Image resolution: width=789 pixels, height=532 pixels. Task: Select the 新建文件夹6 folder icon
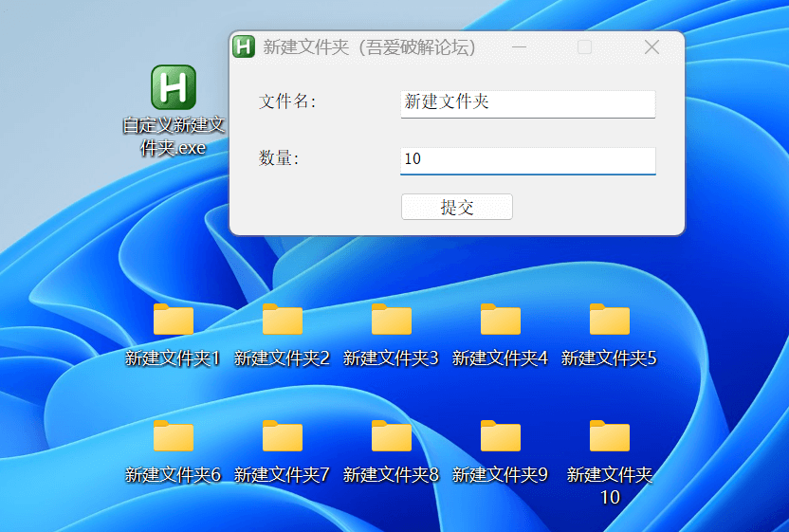click(x=174, y=435)
